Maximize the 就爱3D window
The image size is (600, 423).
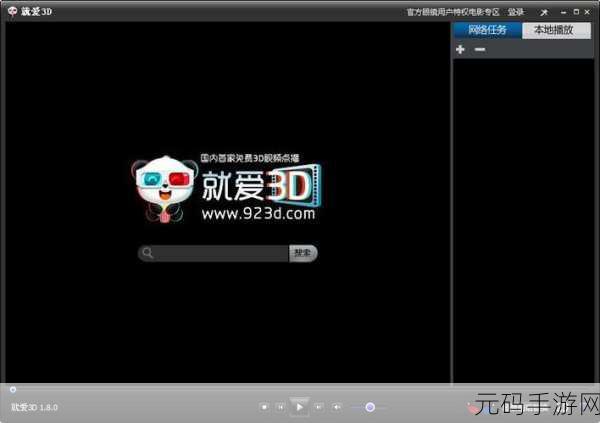(576, 12)
